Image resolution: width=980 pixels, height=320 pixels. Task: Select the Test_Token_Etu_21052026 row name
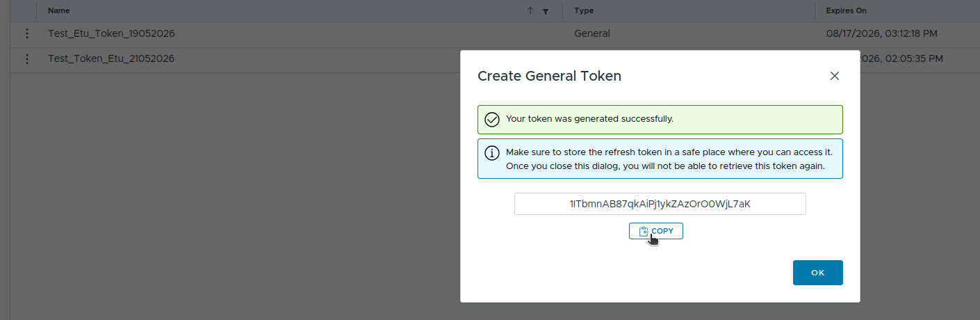click(x=111, y=58)
